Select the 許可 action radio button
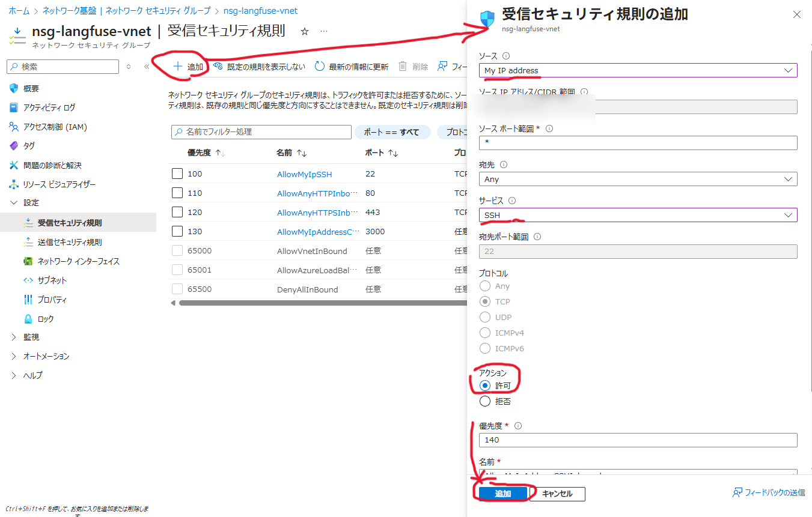This screenshot has height=517, width=812. (x=485, y=385)
